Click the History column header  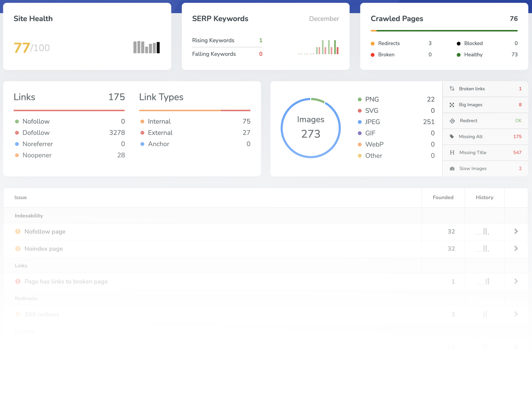coord(485,197)
